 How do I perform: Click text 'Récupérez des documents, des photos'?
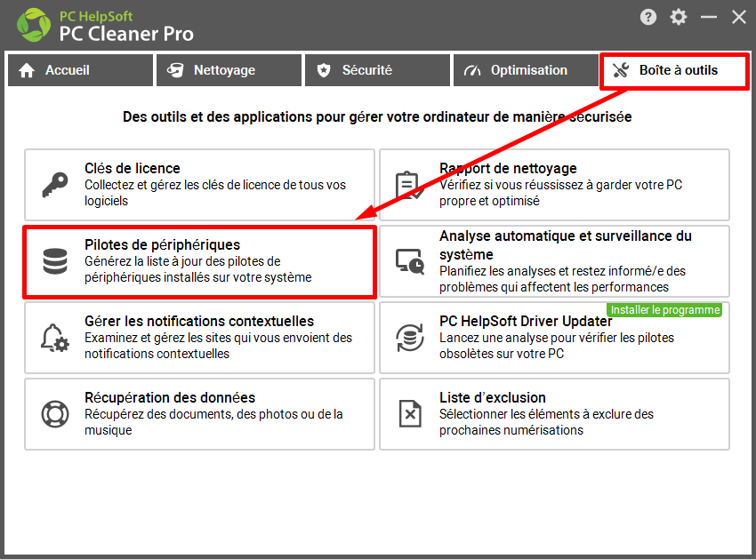pos(213,422)
